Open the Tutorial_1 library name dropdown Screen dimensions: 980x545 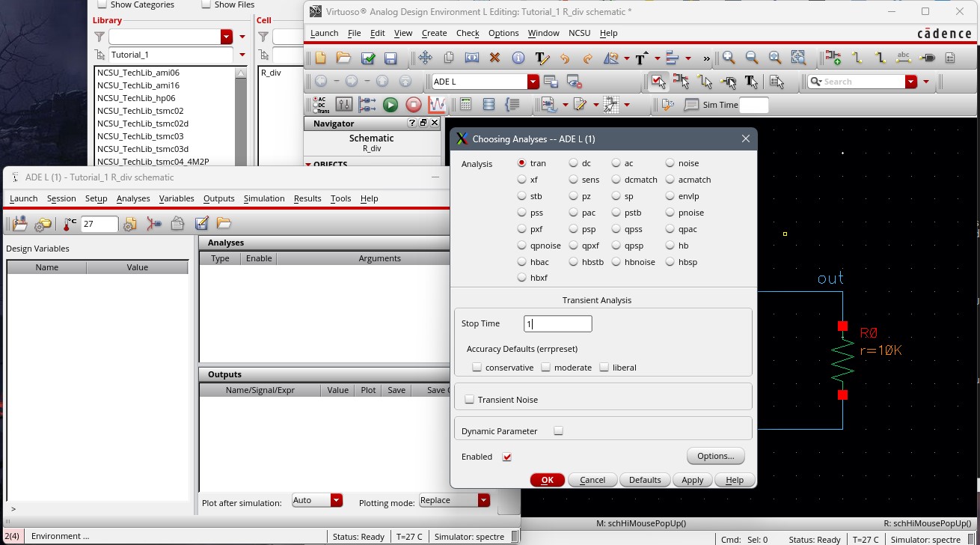click(x=242, y=55)
